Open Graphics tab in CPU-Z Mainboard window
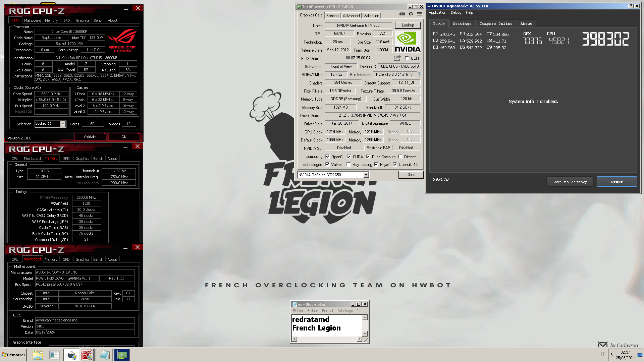644x362 pixels. tap(83, 259)
